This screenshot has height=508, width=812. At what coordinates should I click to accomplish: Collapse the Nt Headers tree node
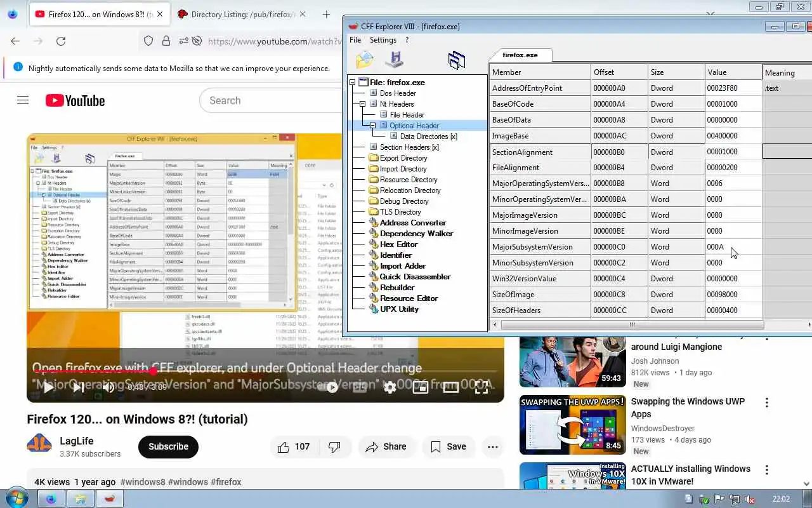(x=363, y=104)
